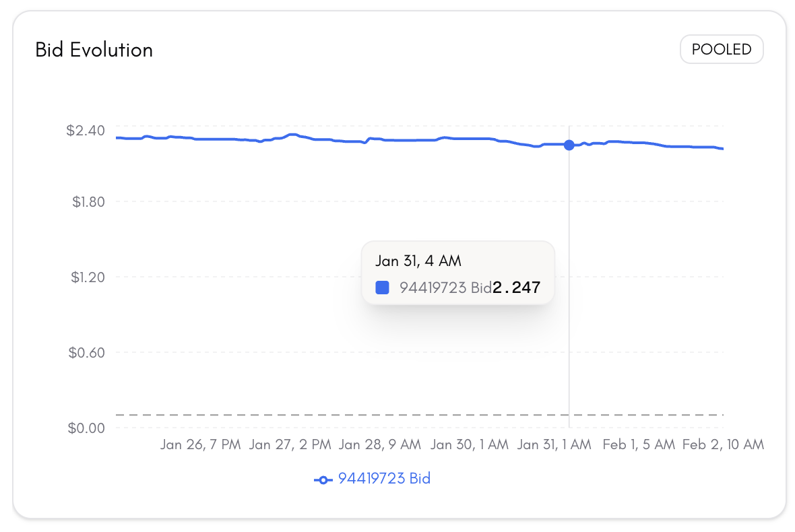Click the tooltip value 2.247
795x532 pixels.
(x=516, y=288)
